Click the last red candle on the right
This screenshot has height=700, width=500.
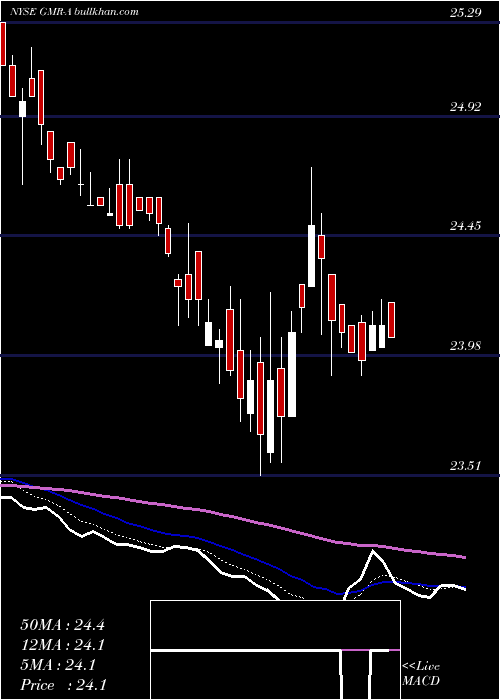pyautogui.click(x=392, y=320)
